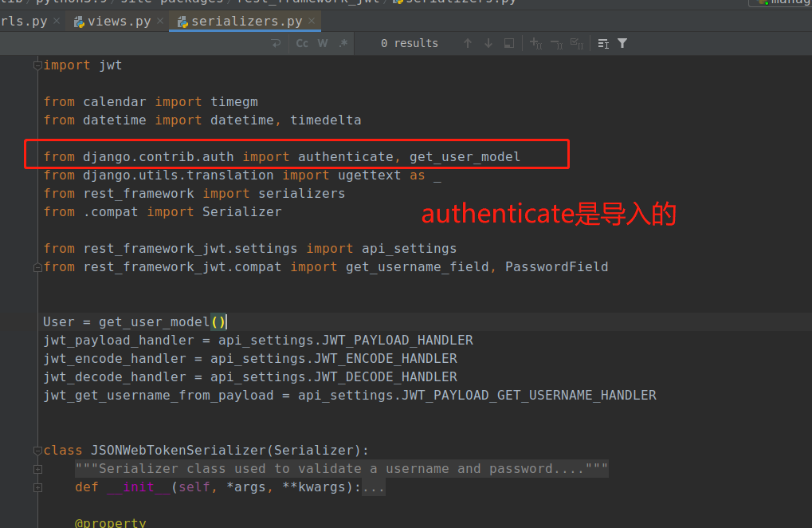Click 'django.utils.translation' module path
The height and width of the screenshot is (528, 812).
[178, 175]
